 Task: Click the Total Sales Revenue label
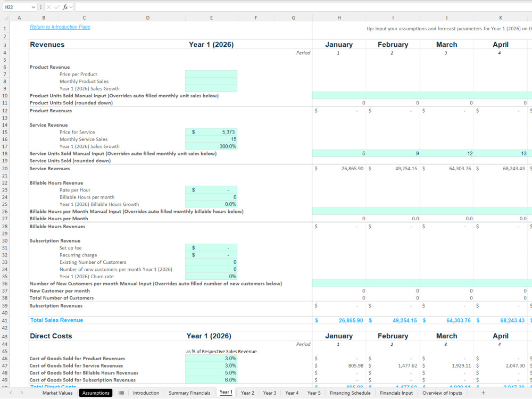(56, 320)
